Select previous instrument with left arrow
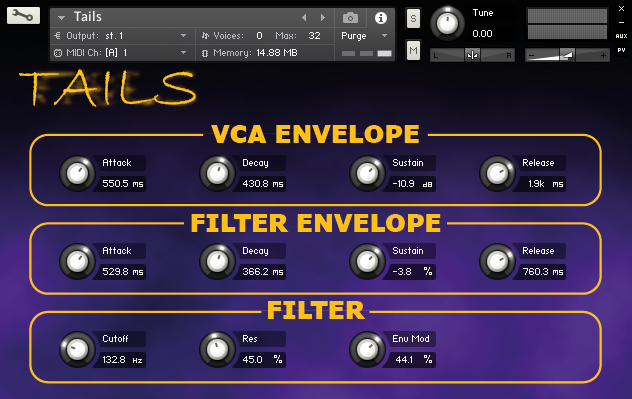Viewport: 632px width, 399px height. point(304,17)
